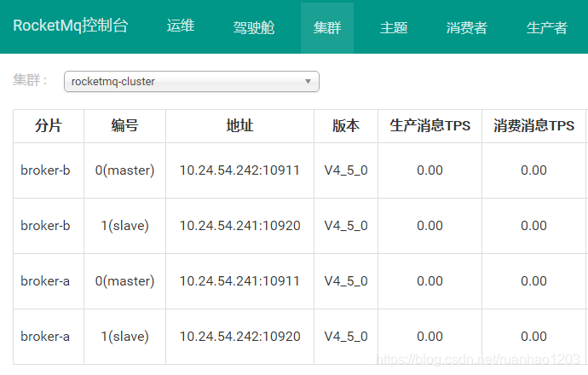
Task: Click 生产消息TPS value for 10.24.54.242:10920
Action: coord(429,337)
